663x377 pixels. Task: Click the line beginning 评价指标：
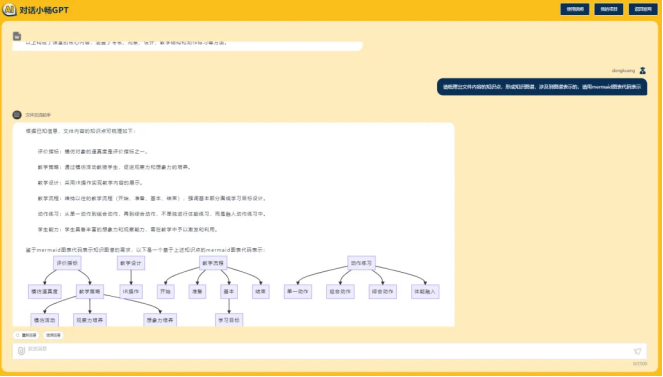click(x=93, y=151)
